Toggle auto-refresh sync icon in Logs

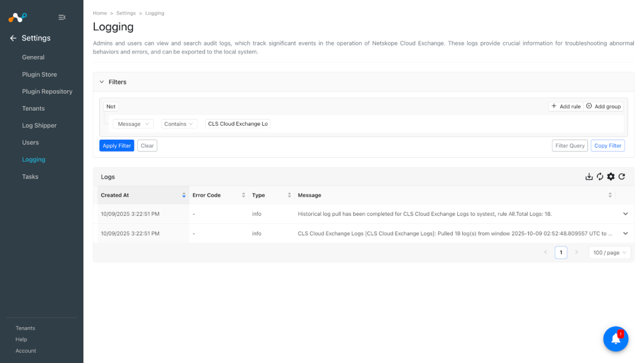coord(600,177)
